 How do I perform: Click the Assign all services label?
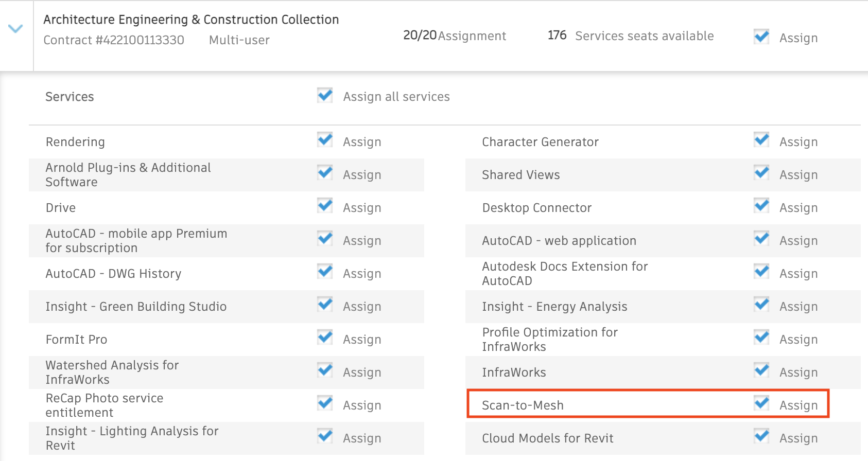[396, 97]
